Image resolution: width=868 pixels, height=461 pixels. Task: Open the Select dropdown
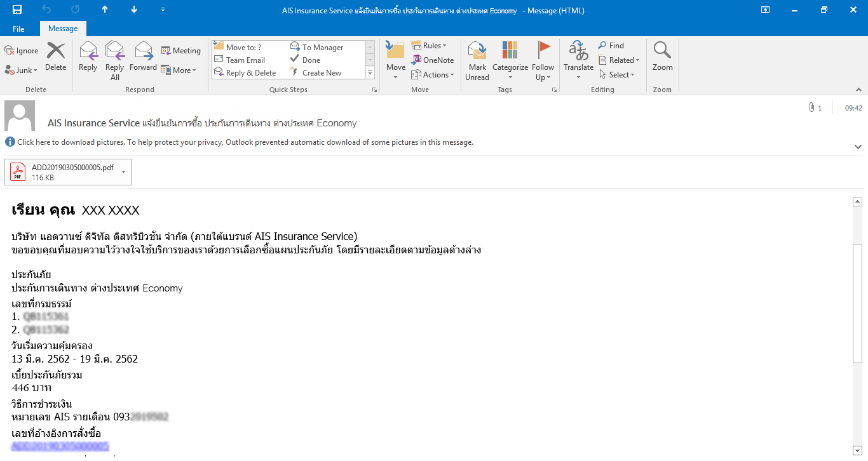pyautogui.click(x=616, y=75)
